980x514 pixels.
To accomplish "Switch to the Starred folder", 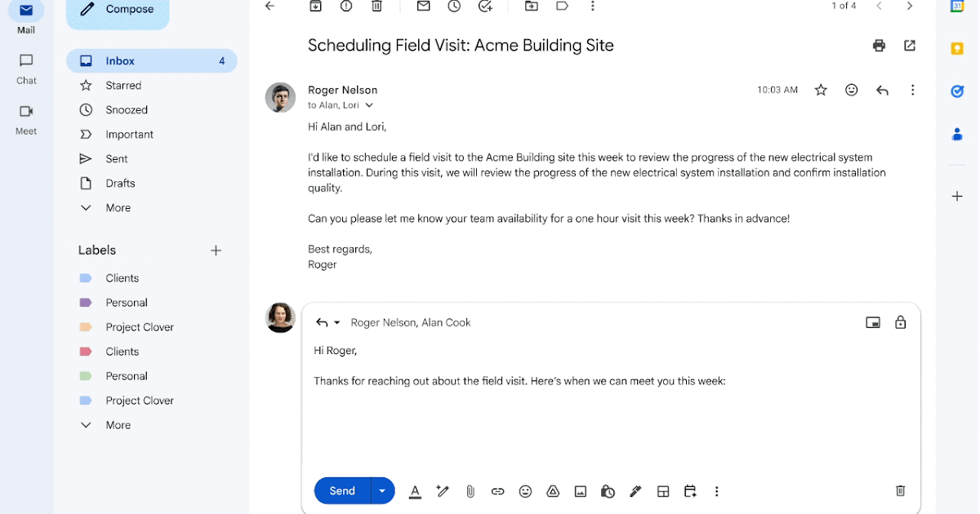I will (x=122, y=85).
